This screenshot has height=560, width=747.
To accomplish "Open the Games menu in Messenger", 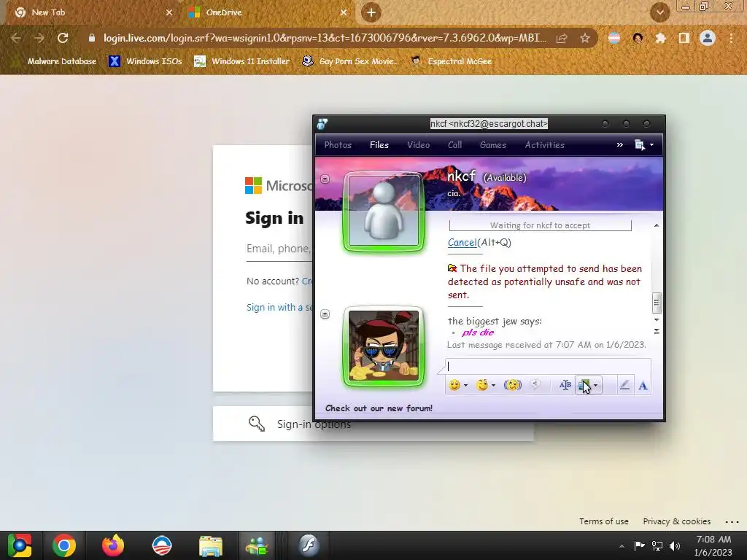I will click(493, 145).
